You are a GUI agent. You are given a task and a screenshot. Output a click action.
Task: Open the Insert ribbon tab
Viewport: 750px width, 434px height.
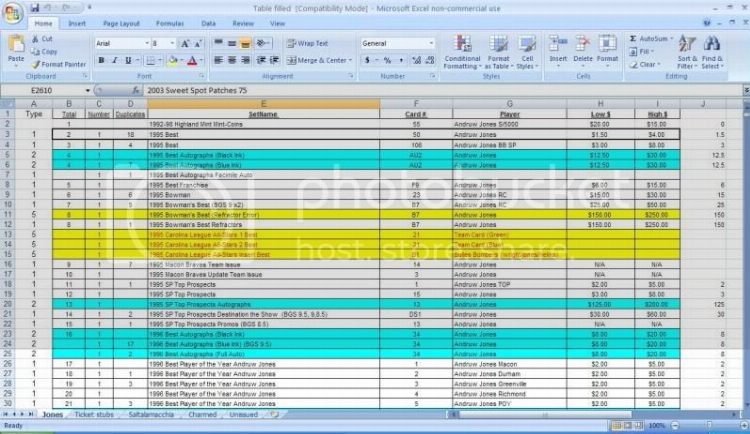point(77,23)
